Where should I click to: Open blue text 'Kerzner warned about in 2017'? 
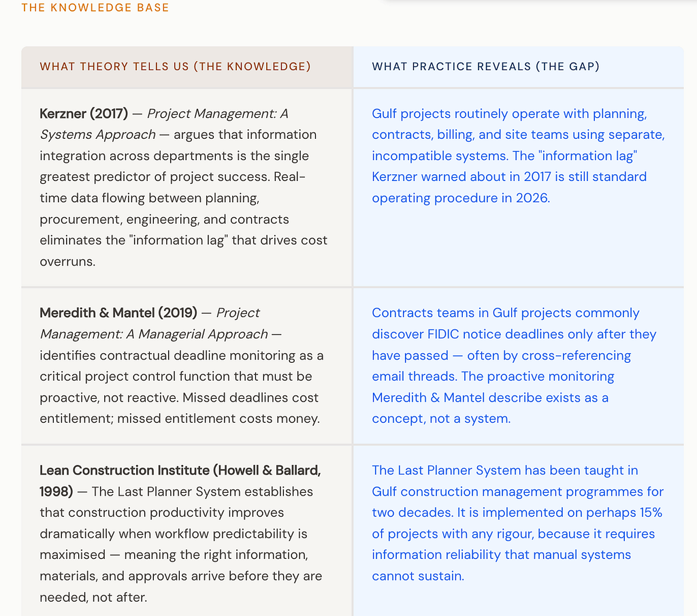coord(461,177)
